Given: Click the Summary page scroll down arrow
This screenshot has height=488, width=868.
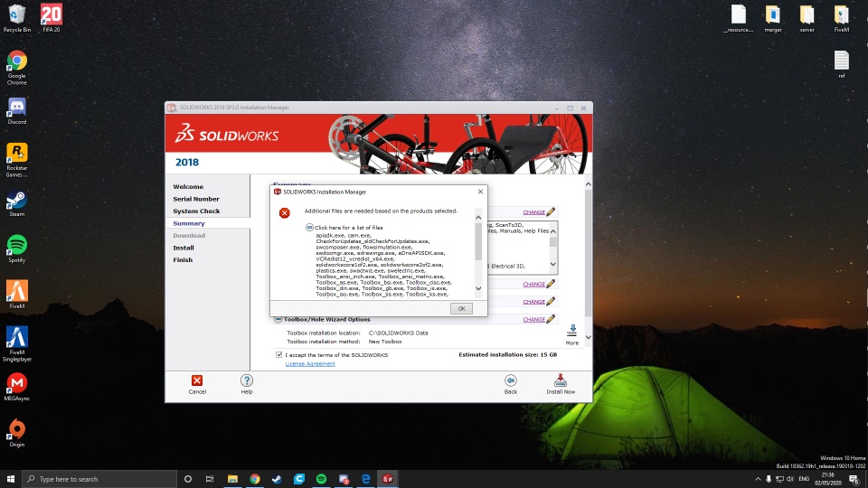Looking at the screenshot, I should (588, 337).
